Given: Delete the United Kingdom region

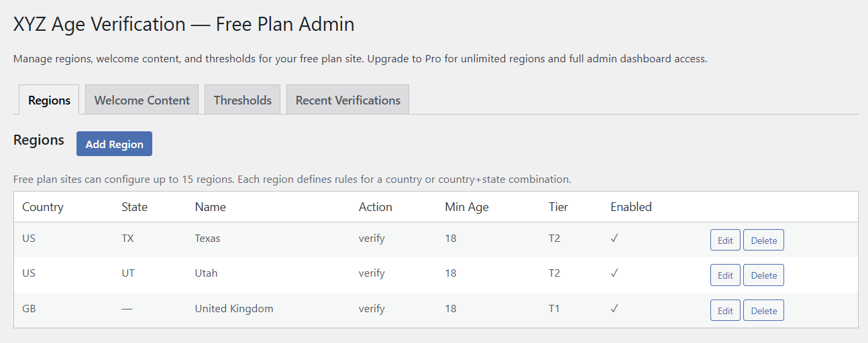Looking at the screenshot, I should coord(763,310).
